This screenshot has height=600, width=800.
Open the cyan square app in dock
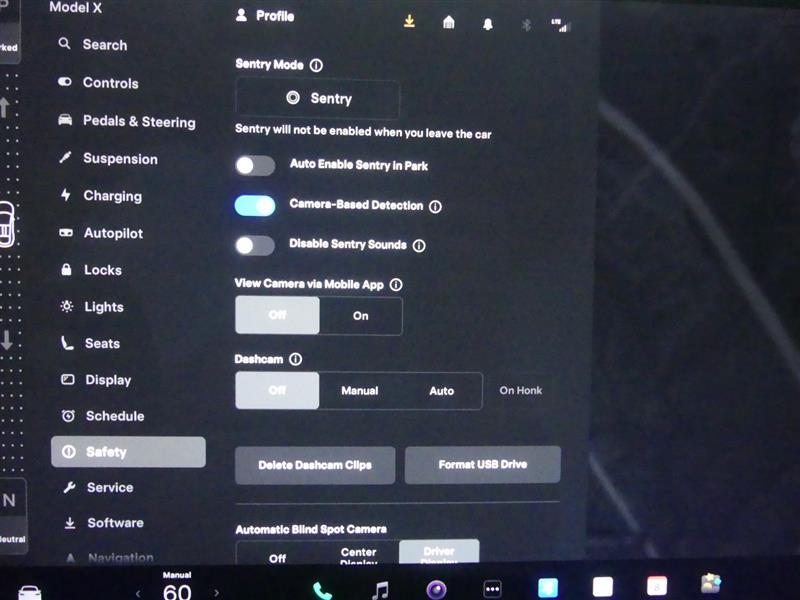point(548,588)
